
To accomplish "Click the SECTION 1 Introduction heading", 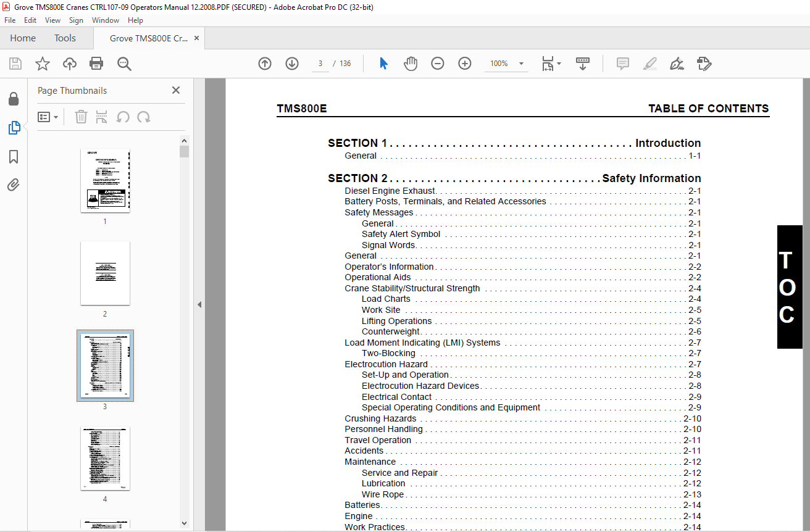I will coord(514,143).
